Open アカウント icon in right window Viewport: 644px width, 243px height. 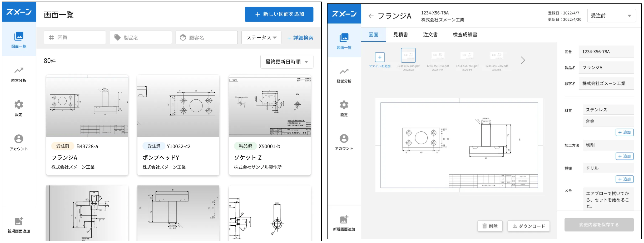[x=344, y=138]
